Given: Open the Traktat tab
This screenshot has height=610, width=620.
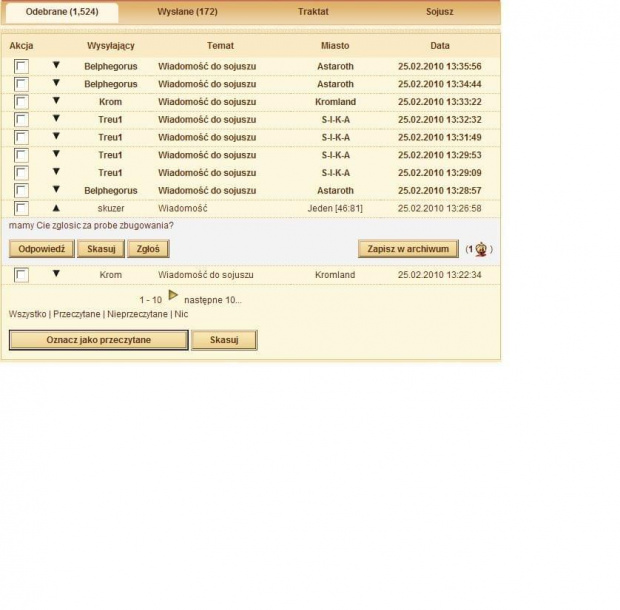Looking at the screenshot, I should (313, 12).
